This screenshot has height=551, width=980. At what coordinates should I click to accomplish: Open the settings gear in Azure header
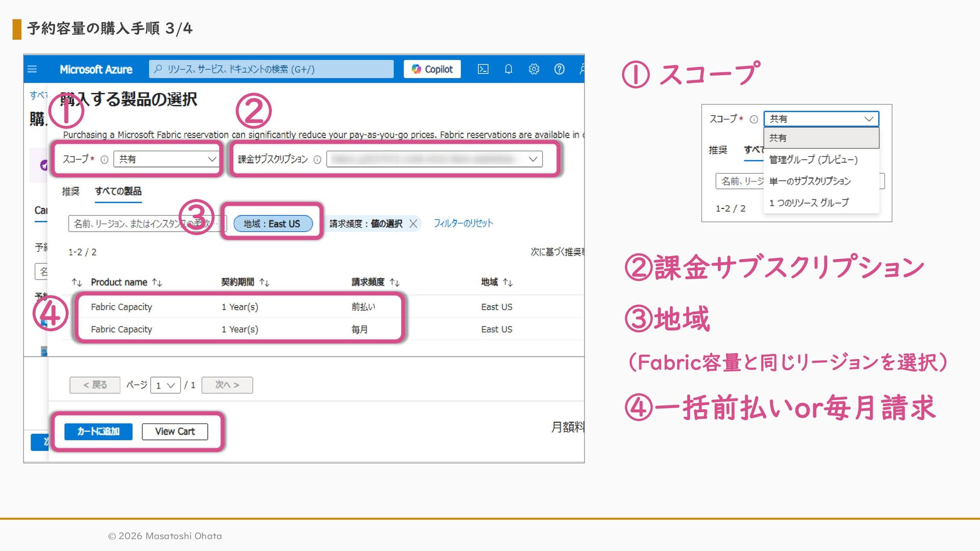[534, 69]
